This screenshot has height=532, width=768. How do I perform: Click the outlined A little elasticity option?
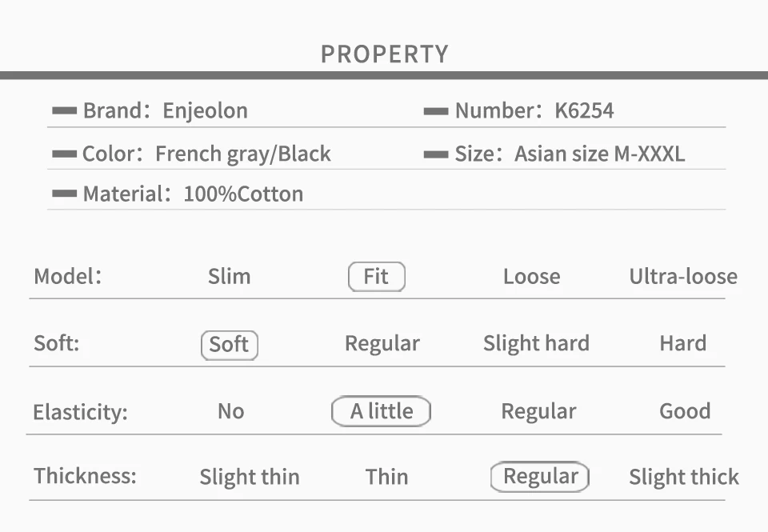click(x=381, y=411)
